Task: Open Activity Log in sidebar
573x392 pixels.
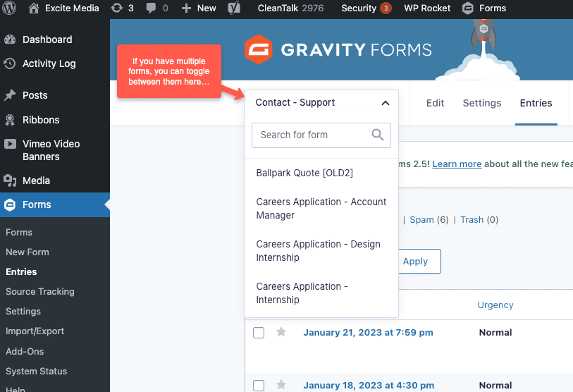Action: [x=49, y=63]
